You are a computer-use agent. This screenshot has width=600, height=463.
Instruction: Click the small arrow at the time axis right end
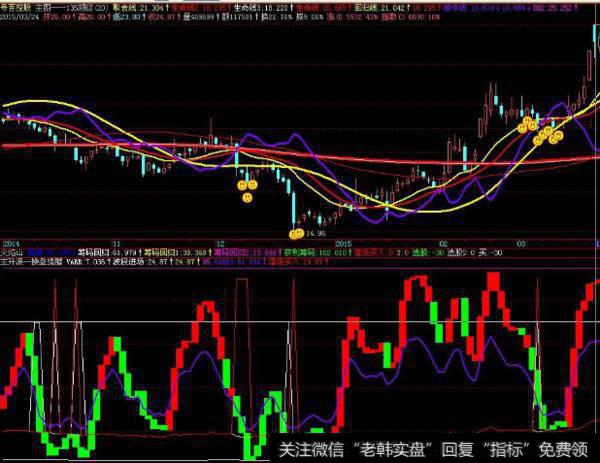pyautogui.click(x=595, y=242)
